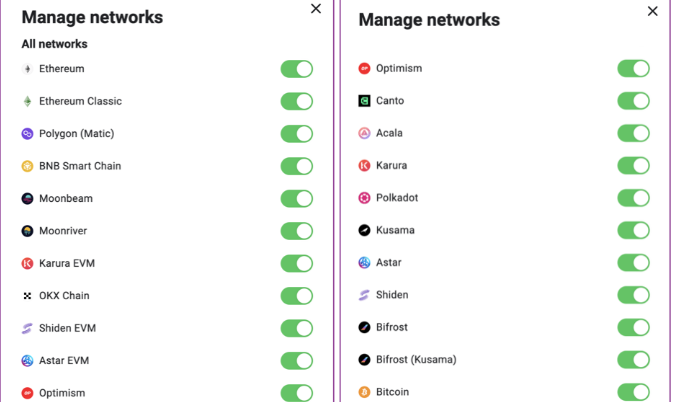Select the Shiden EVM network label

tap(68, 328)
